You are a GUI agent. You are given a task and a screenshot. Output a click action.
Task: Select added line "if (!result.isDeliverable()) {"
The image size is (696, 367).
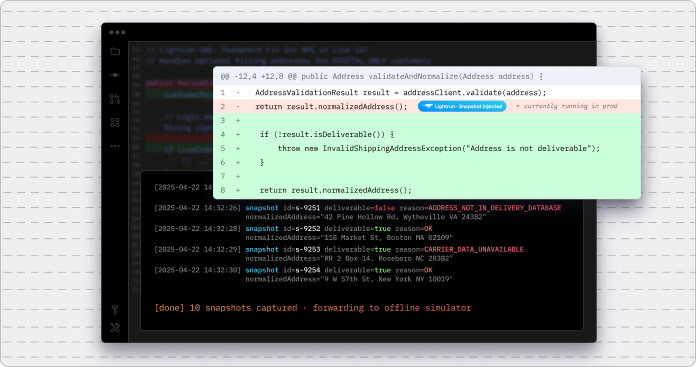pyautogui.click(x=327, y=134)
